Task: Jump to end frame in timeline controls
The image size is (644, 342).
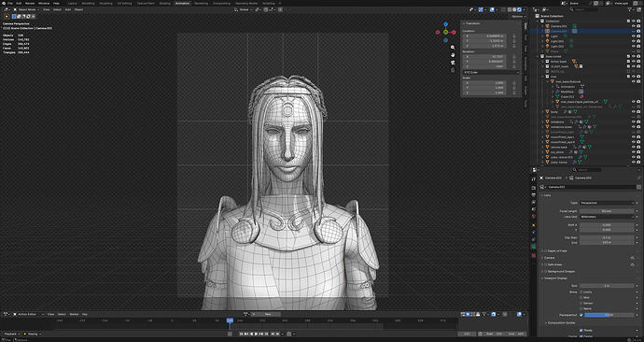Action: 266,334
